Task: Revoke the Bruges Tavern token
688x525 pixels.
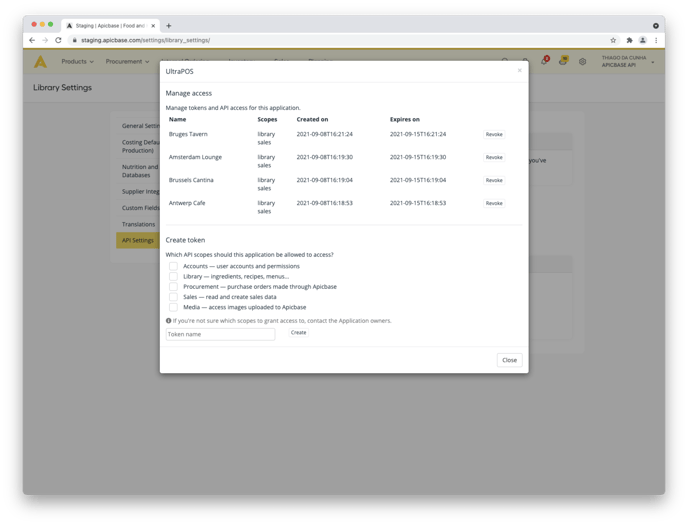Action: pyautogui.click(x=494, y=134)
